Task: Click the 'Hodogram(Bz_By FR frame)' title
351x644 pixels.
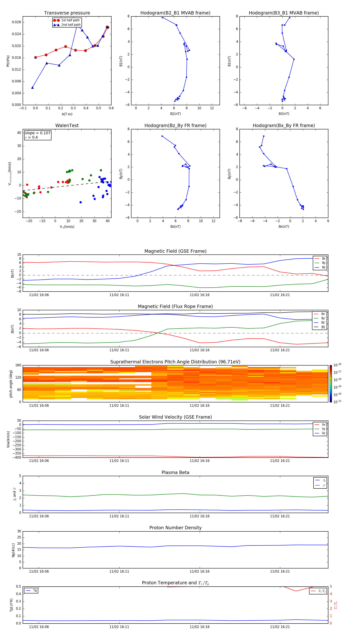Action: [175, 125]
